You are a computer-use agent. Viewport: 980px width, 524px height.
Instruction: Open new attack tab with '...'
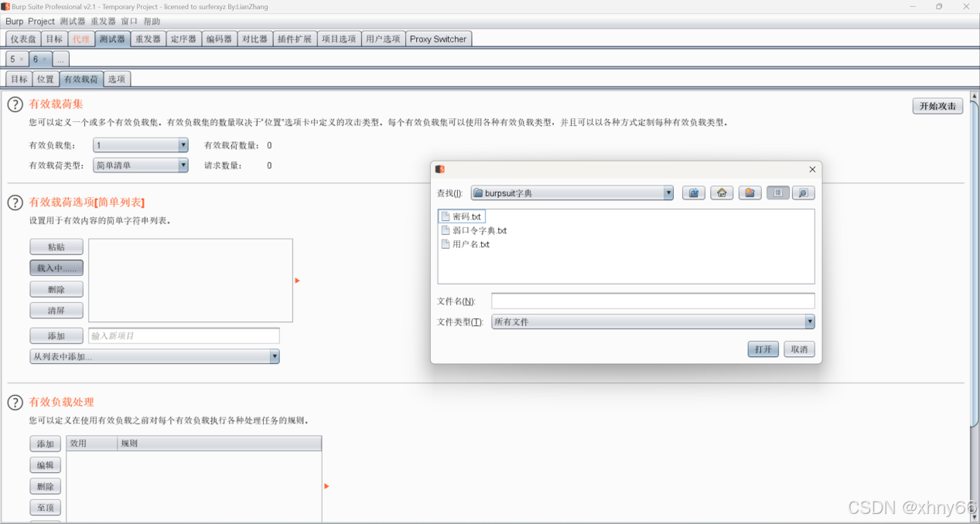point(60,60)
